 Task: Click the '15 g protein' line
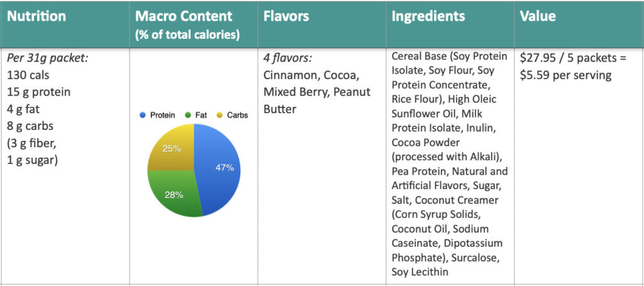tap(38, 92)
